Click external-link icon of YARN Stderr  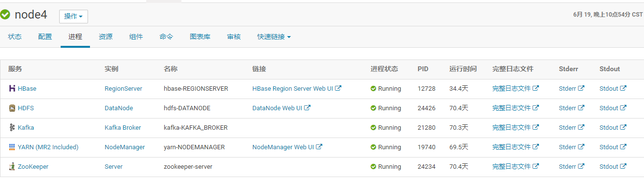tap(581, 147)
